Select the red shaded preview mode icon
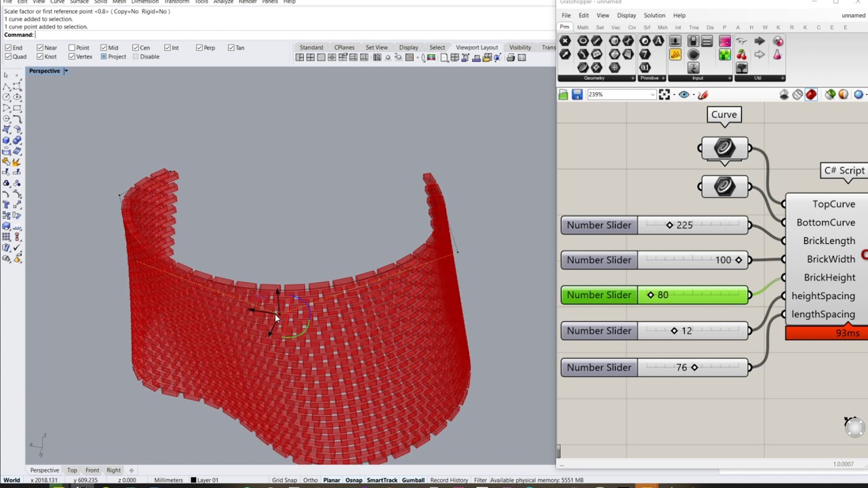The width and height of the screenshot is (868, 488). [811, 95]
